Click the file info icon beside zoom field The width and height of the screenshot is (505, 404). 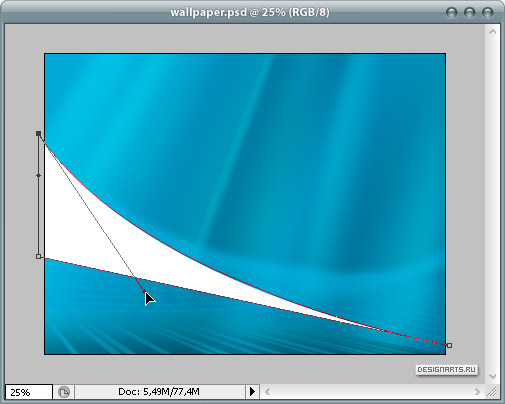pos(64,392)
